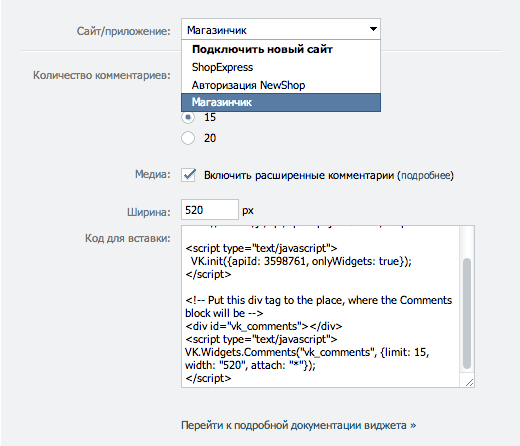Click the code textarea scrollbar thumb

coord(467,313)
